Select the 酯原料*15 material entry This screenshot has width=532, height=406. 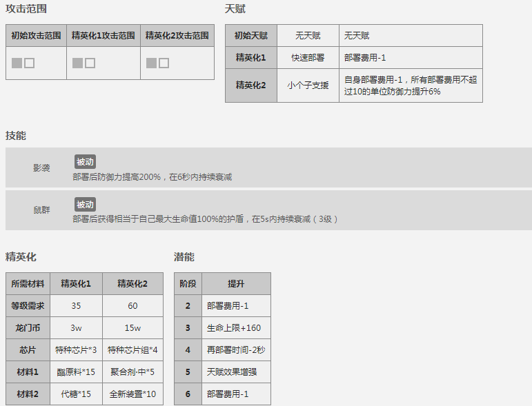pos(76,372)
